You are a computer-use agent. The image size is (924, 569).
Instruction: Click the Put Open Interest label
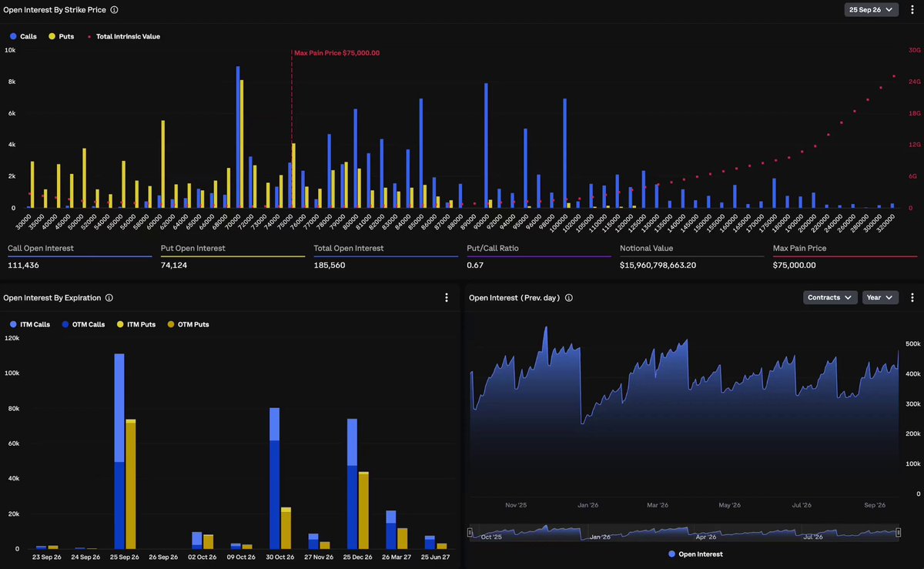point(192,249)
